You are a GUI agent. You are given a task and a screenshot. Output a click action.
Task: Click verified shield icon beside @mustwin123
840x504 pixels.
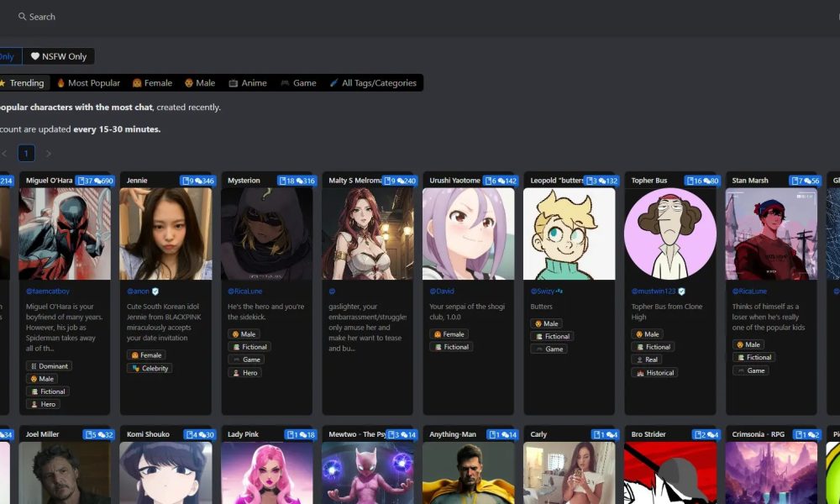[682, 291]
